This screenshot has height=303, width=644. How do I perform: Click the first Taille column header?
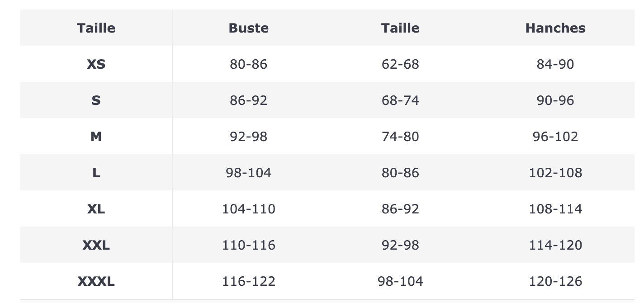click(96, 28)
